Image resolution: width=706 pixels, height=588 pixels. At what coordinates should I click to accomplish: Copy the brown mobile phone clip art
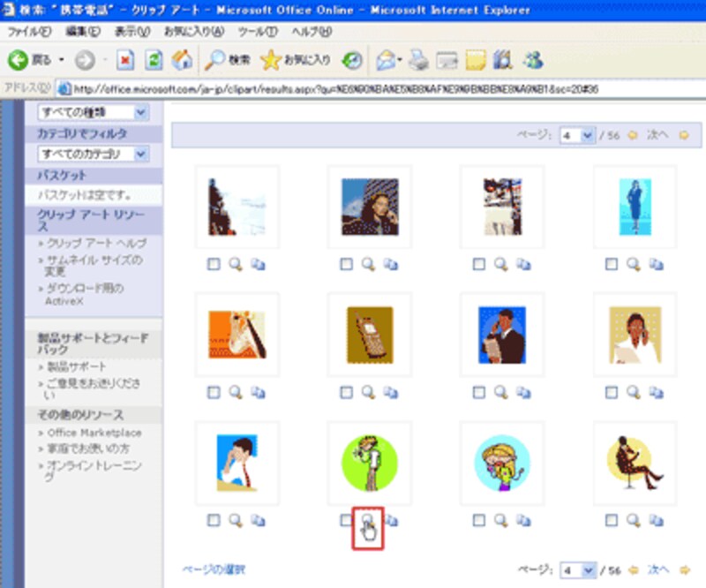click(x=390, y=392)
